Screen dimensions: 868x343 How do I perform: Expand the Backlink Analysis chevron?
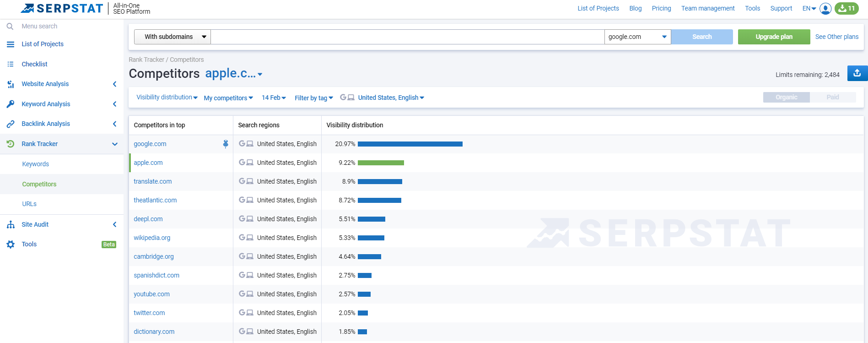click(x=115, y=124)
